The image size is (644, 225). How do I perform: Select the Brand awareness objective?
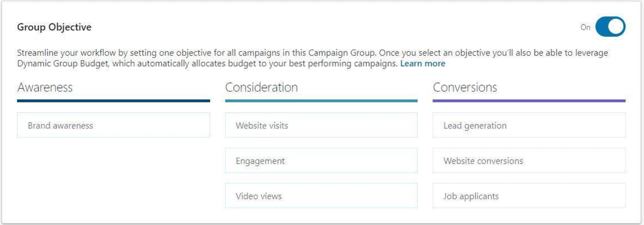coord(113,125)
